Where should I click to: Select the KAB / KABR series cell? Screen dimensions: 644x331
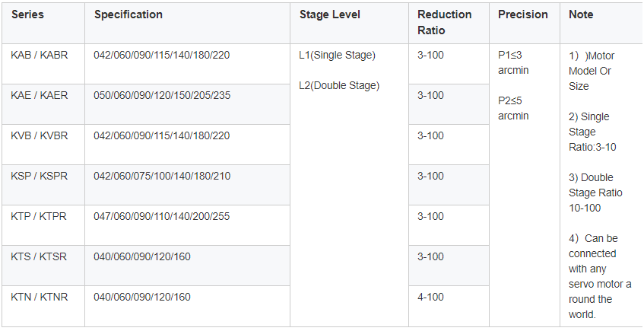(40, 55)
